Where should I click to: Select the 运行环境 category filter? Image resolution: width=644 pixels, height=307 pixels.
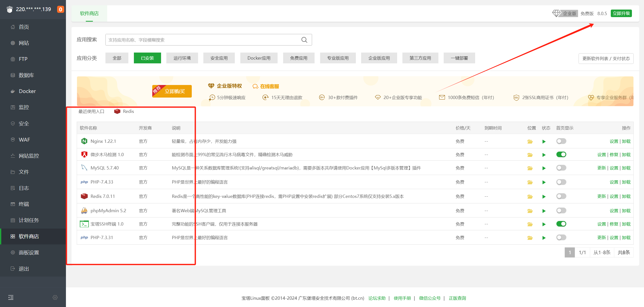tap(182, 58)
